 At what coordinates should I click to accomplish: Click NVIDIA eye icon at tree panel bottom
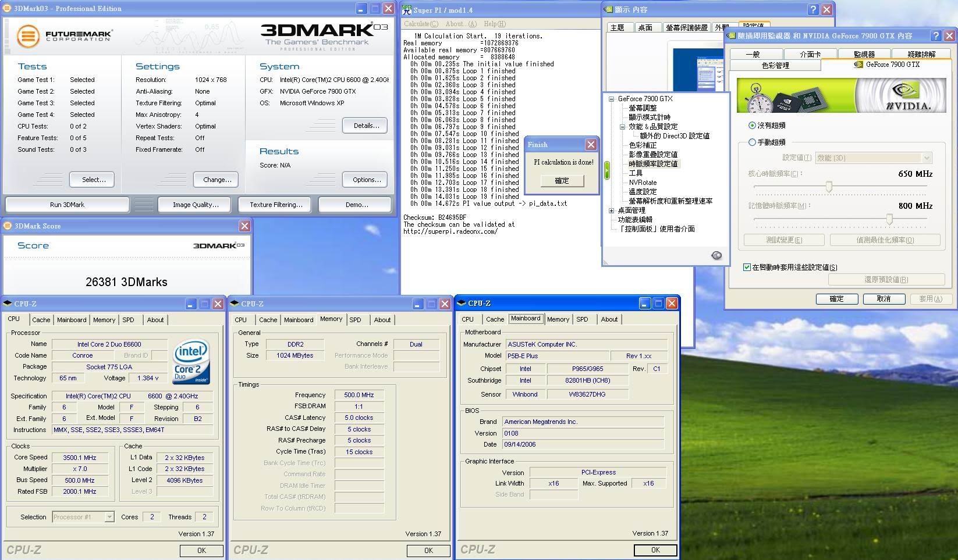pyautogui.click(x=716, y=255)
